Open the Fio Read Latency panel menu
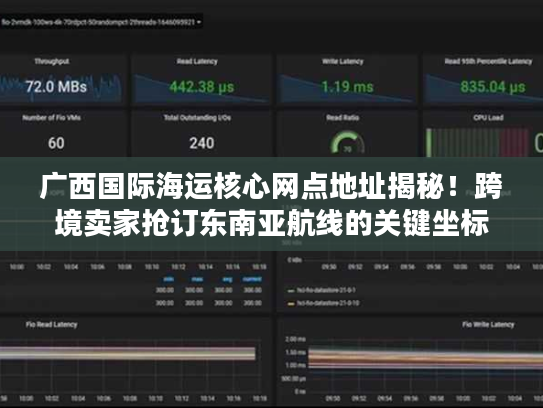Screen dimensions: 543x408 click(x=52, y=325)
